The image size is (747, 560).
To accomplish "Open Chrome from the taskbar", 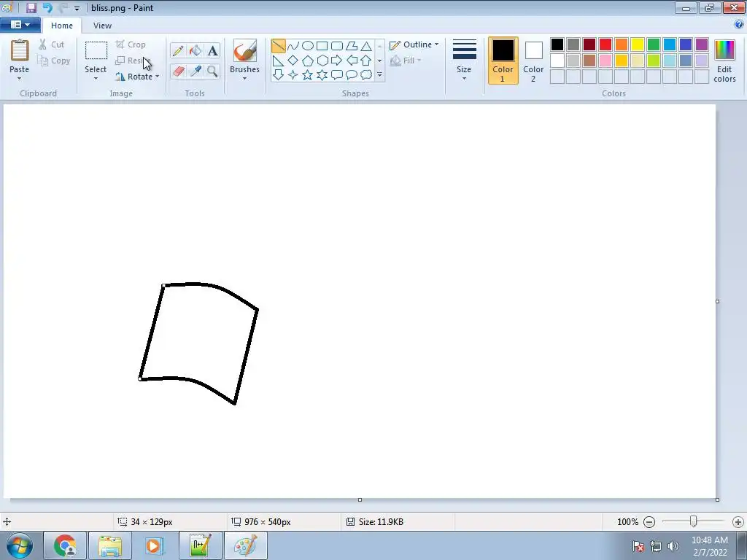I will (65, 545).
